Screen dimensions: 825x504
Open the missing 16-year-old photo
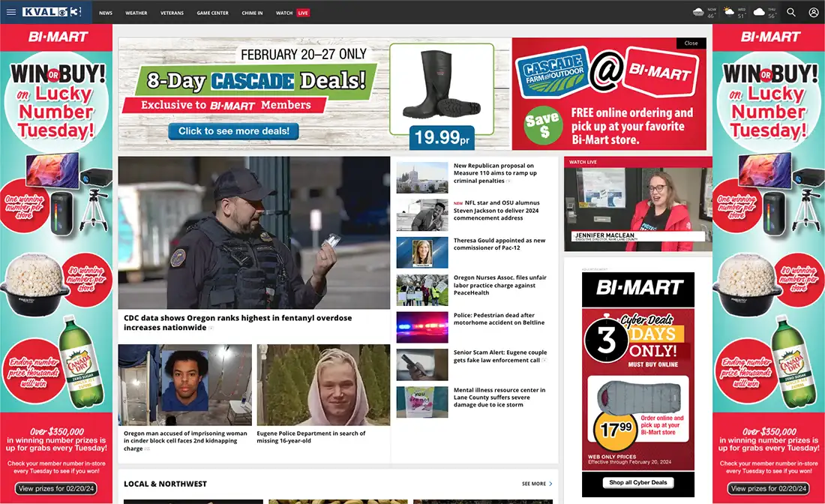(x=323, y=385)
